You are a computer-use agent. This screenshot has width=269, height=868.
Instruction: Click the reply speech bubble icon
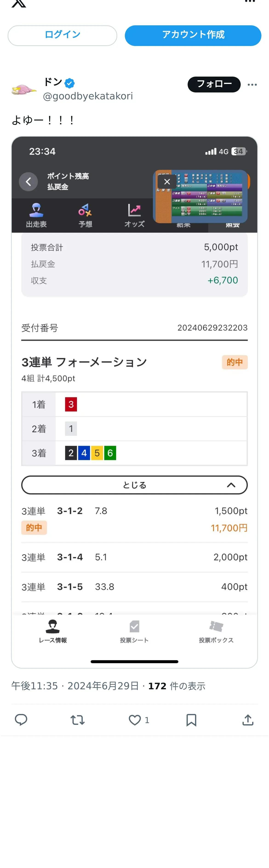pos(21,720)
